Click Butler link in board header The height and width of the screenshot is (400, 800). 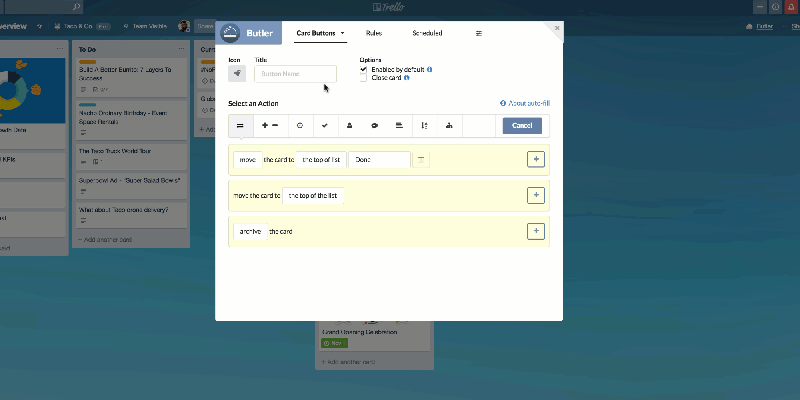click(759, 27)
